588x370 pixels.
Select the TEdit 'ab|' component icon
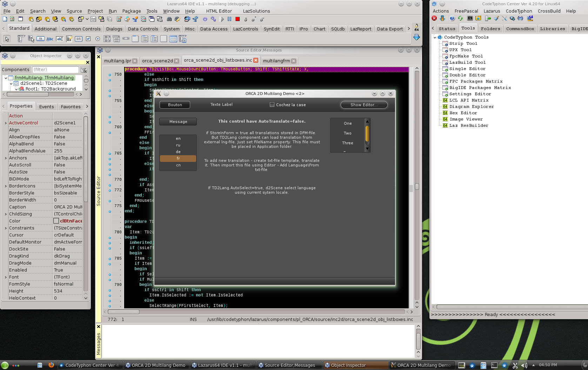click(60, 39)
